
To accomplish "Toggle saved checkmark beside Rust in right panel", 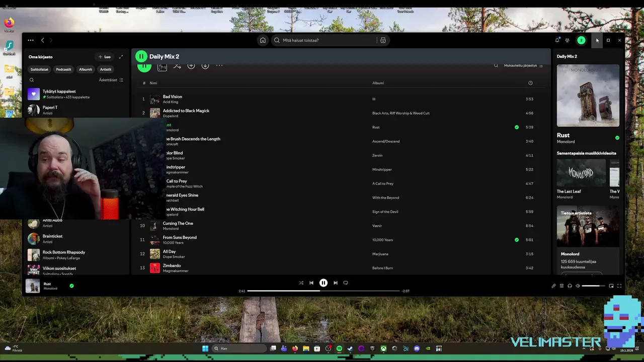I will 617,138.
